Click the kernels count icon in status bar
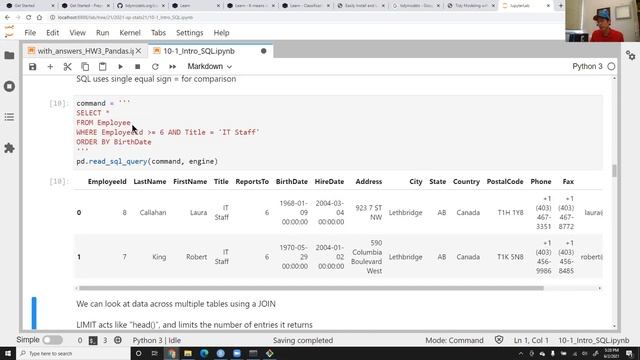The width and height of the screenshot is (640, 360). pos(118,340)
